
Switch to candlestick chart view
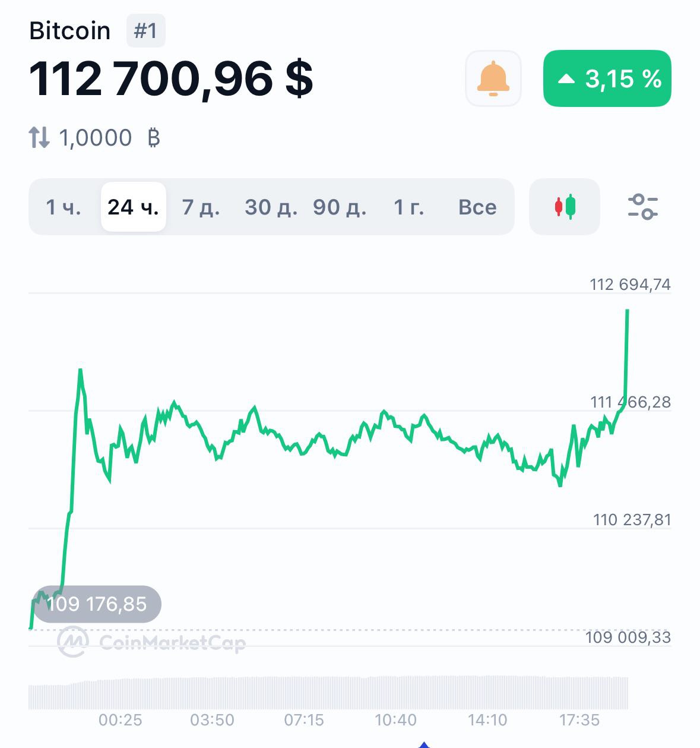point(565,207)
